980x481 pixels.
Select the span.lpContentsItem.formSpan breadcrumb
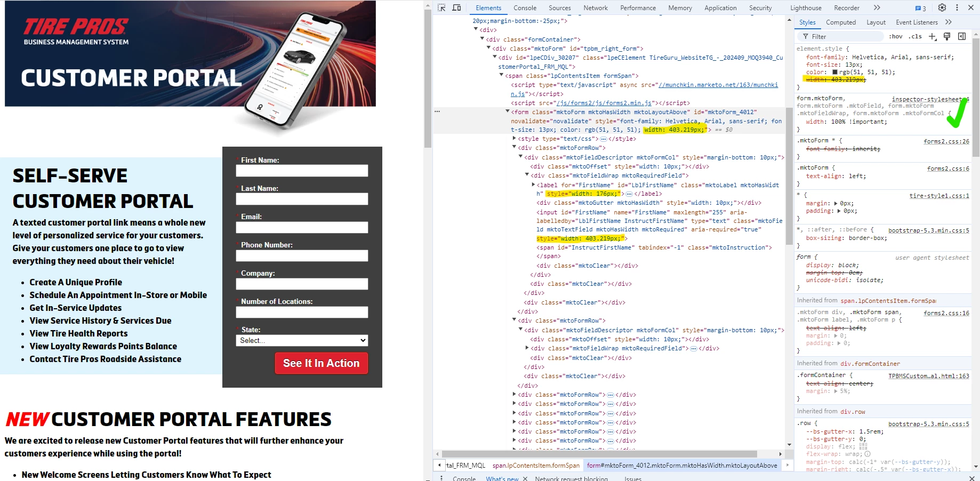536,466
